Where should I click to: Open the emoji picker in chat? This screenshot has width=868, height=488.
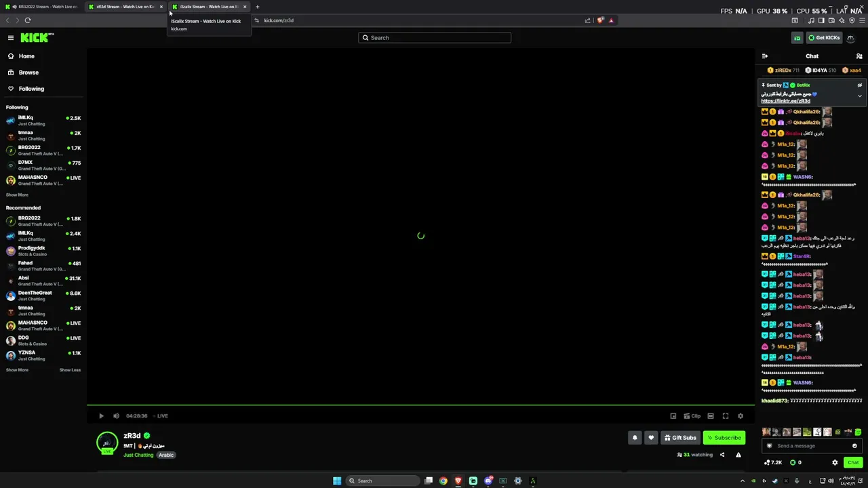coord(854,446)
